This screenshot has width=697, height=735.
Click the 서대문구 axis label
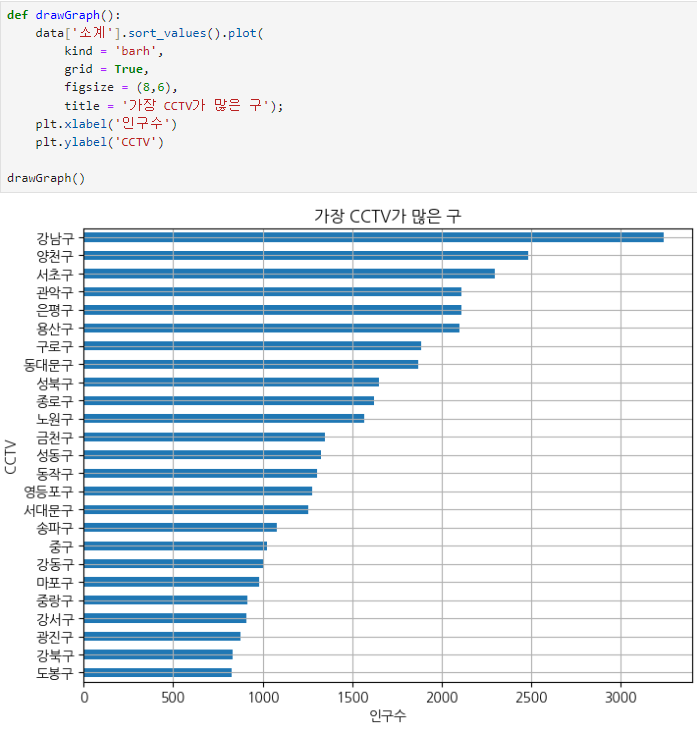click(x=49, y=510)
